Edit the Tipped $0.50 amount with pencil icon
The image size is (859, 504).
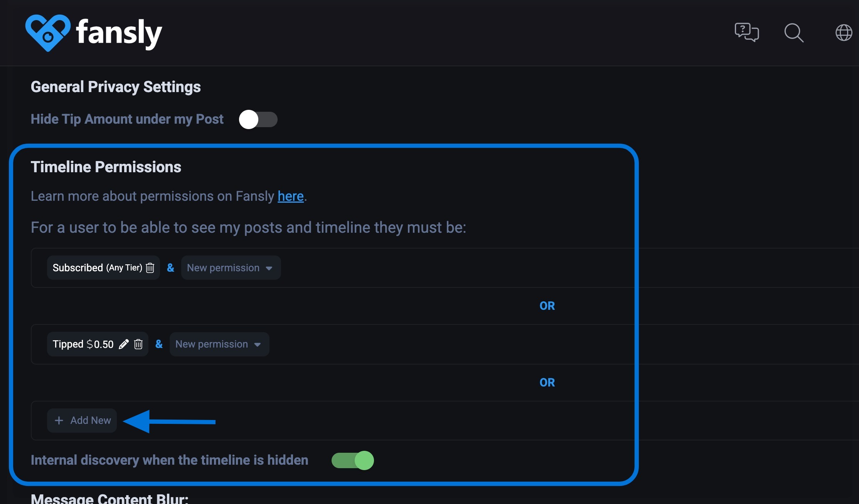pyautogui.click(x=124, y=344)
